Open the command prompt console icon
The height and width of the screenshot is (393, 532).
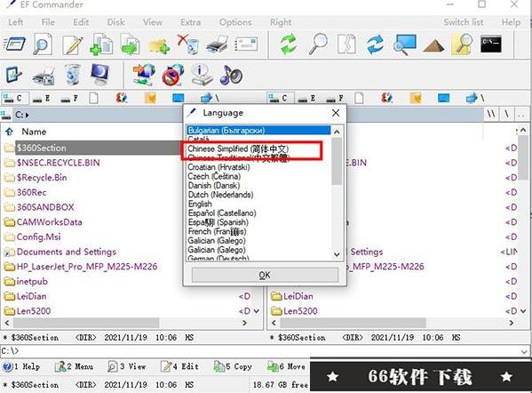click(x=491, y=44)
